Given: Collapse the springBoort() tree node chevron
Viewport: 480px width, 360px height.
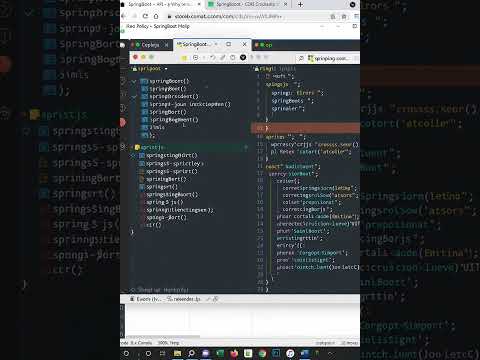Looking at the screenshot, I should pyautogui.click(x=134, y=81).
